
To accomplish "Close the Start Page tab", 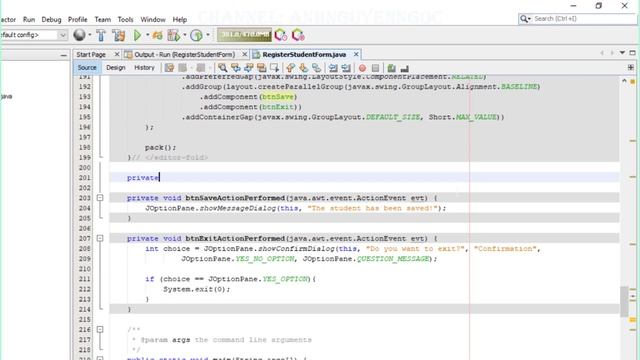I will click(117, 54).
